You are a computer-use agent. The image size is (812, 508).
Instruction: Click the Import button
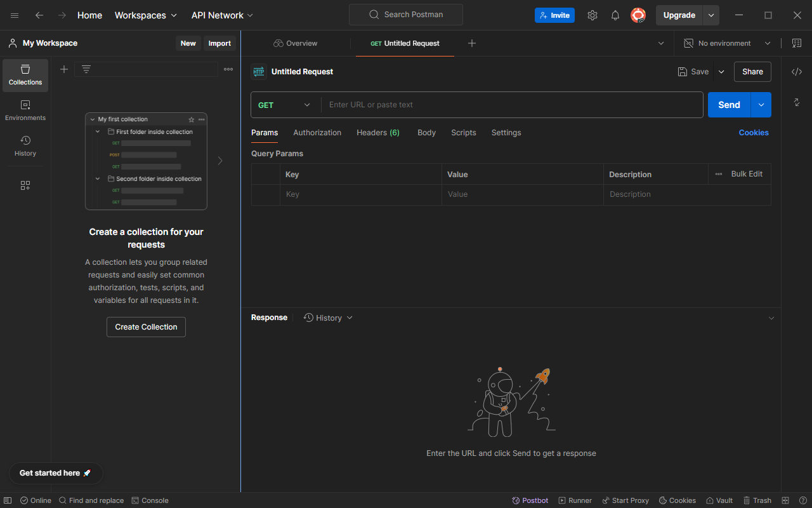(x=219, y=43)
